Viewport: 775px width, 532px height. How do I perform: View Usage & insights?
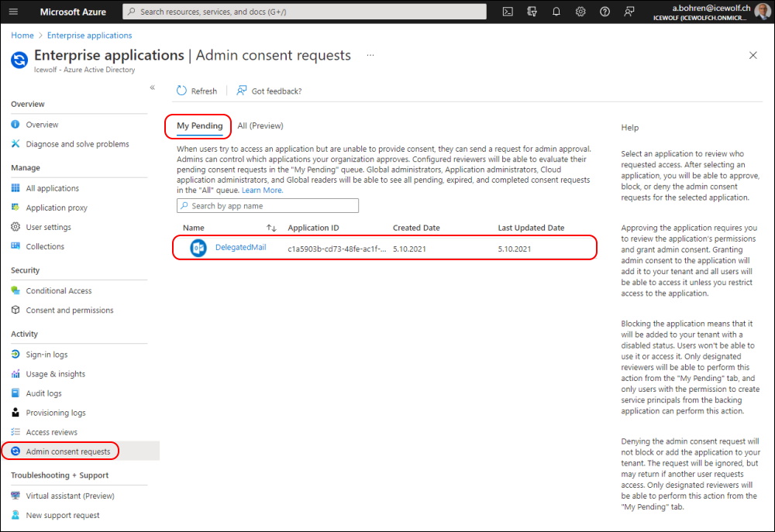tap(55, 373)
